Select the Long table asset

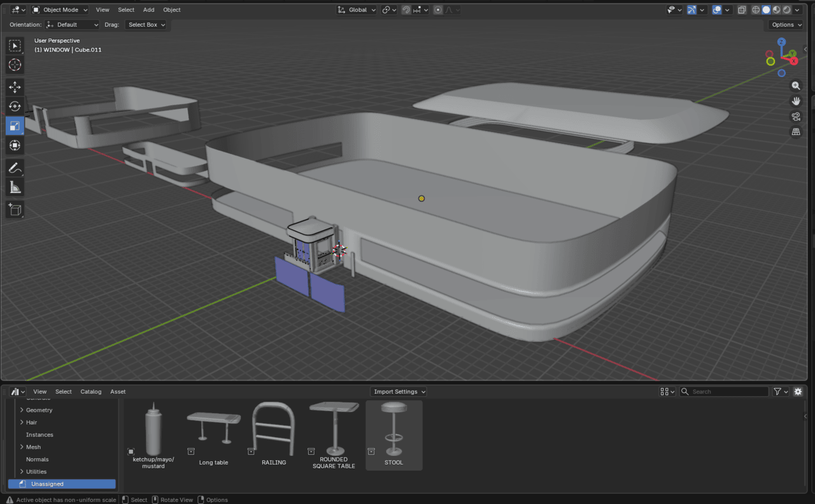coord(213,436)
